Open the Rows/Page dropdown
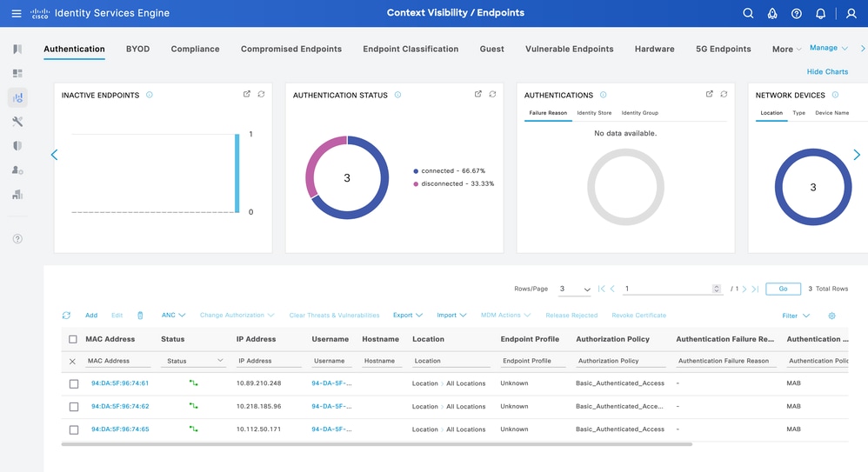Screen dimensions: 868x472 [x=575, y=289]
